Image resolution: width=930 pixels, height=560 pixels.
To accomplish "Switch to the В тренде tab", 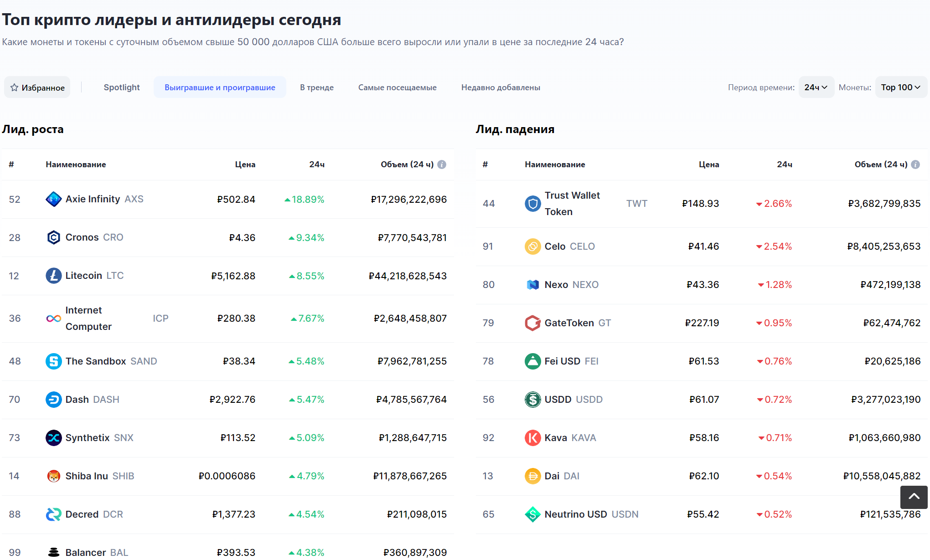I will coord(316,87).
